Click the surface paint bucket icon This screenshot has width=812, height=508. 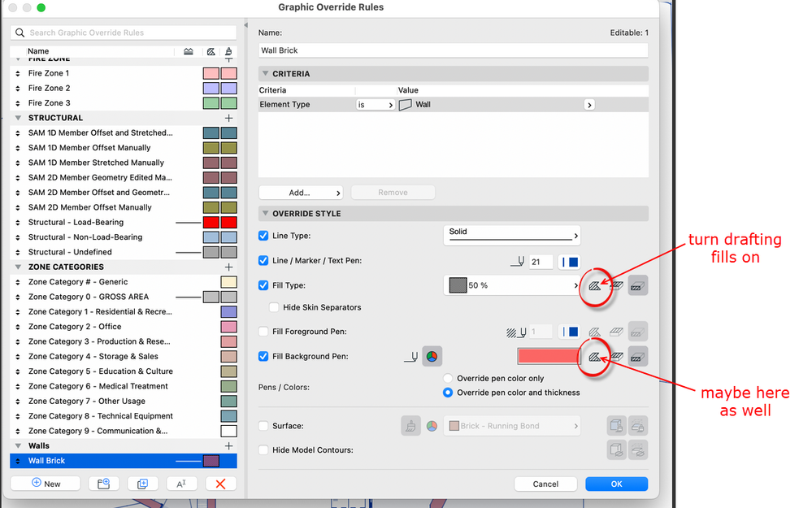point(410,426)
